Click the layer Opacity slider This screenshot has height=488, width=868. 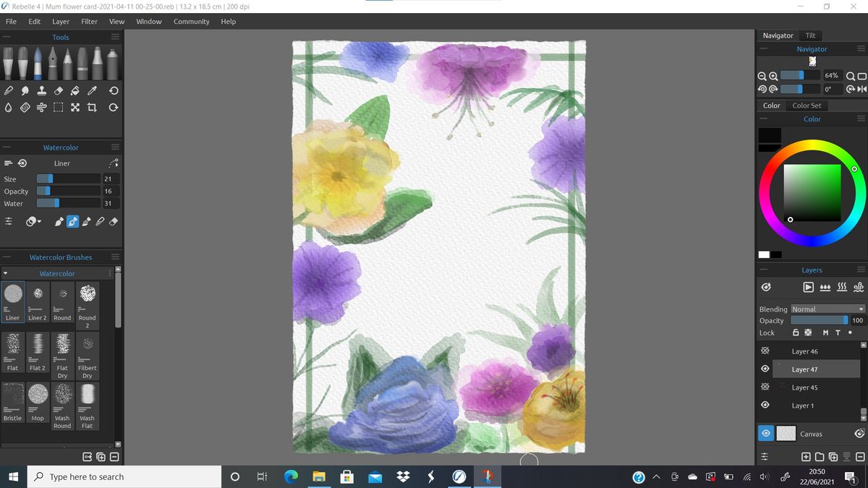[819, 320]
